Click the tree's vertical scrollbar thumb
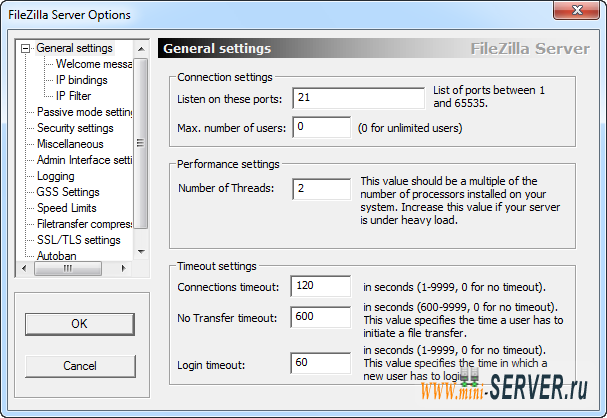The image size is (607, 418). tap(141, 143)
